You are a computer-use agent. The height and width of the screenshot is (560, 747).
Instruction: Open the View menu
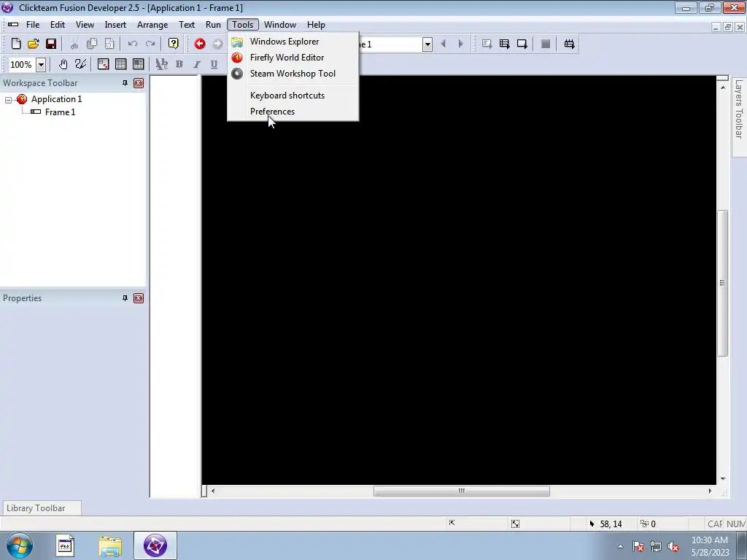click(85, 25)
